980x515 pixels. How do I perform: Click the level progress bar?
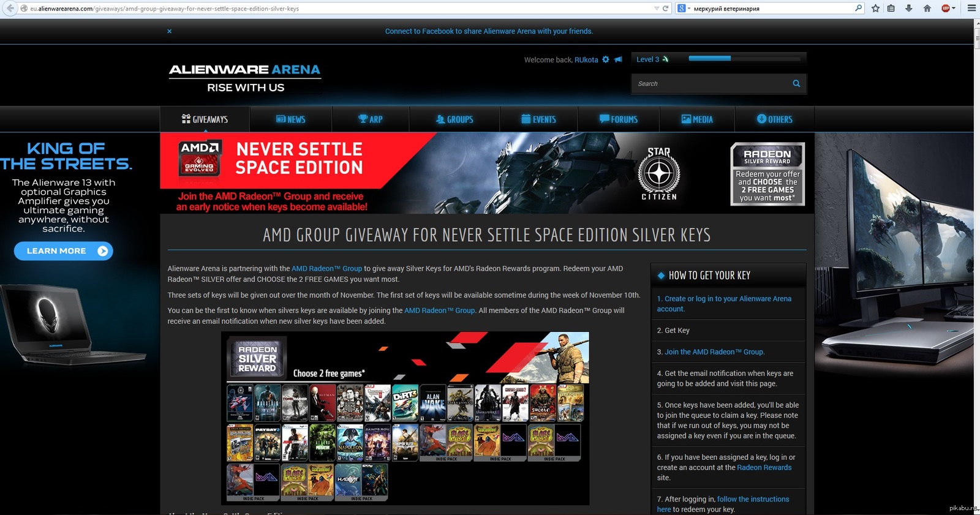(744, 59)
